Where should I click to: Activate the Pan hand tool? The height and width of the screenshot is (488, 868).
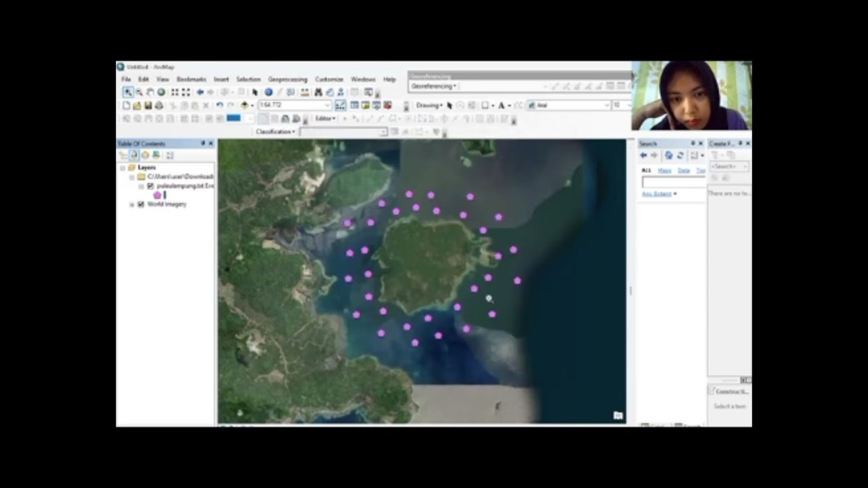150,92
